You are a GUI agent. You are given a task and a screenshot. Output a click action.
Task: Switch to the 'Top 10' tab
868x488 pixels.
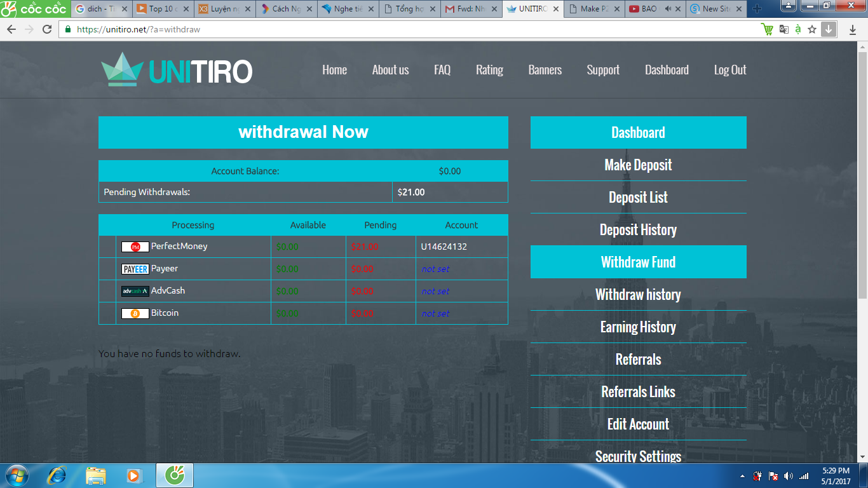(163, 9)
